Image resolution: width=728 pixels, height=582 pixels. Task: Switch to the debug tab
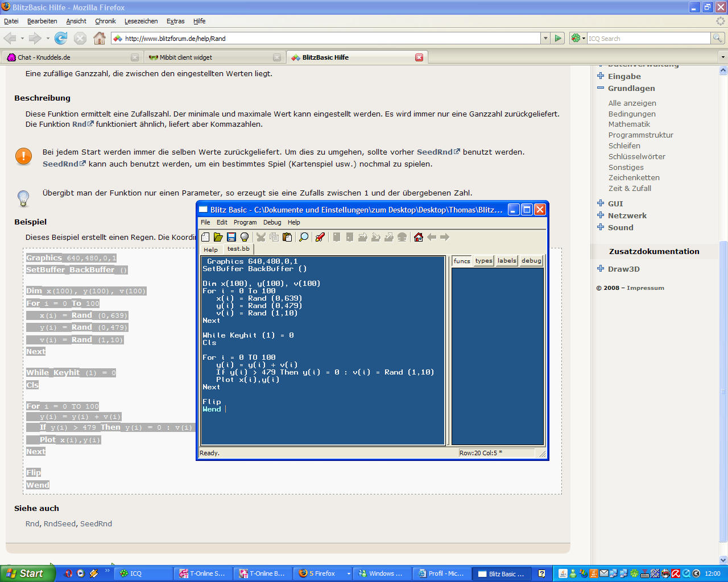pyautogui.click(x=531, y=261)
